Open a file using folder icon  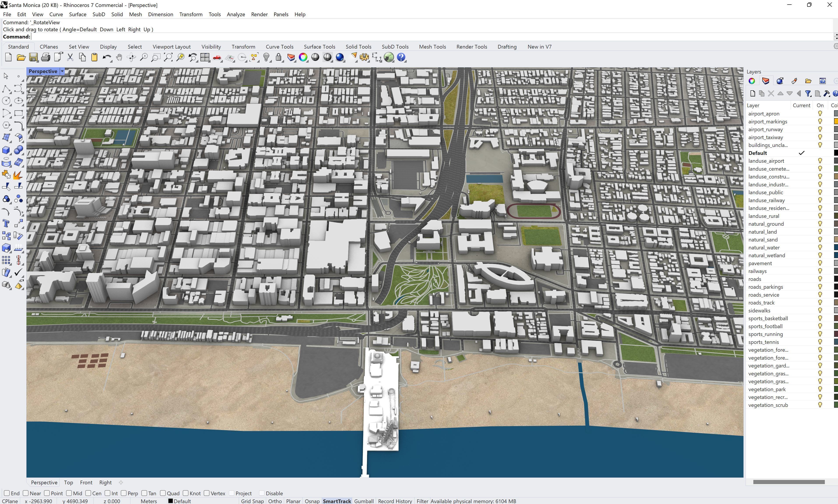coord(21,57)
